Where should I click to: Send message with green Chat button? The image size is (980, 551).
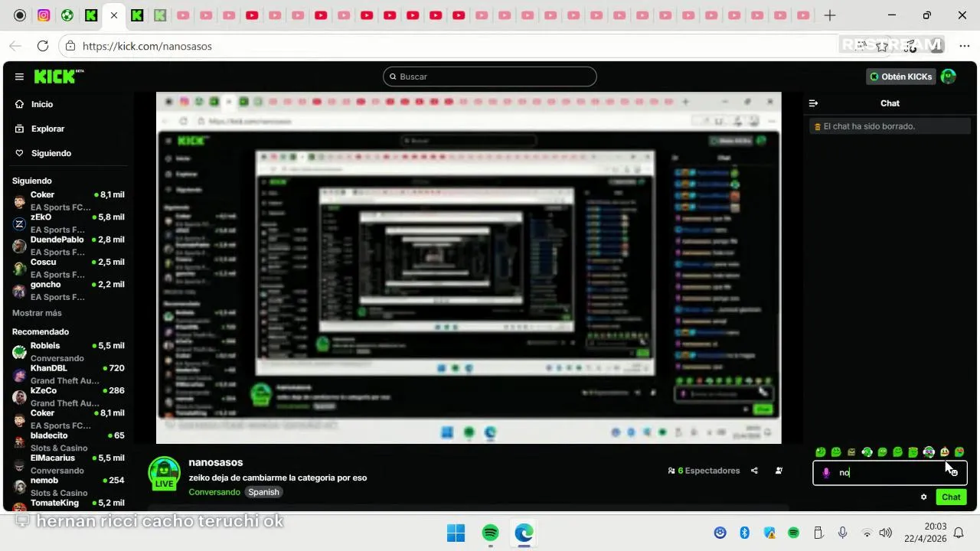point(951,497)
